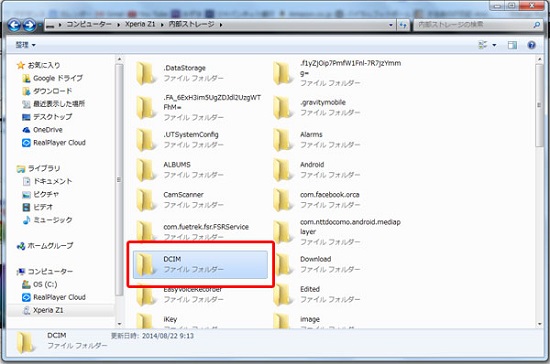Click the refresh icon beside address bar
Screen dimensions: 550x364
403,25
